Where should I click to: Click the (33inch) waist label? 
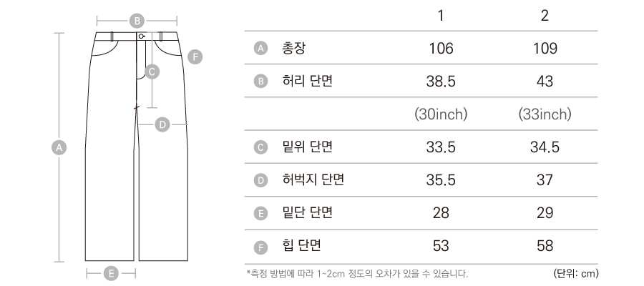click(545, 114)
